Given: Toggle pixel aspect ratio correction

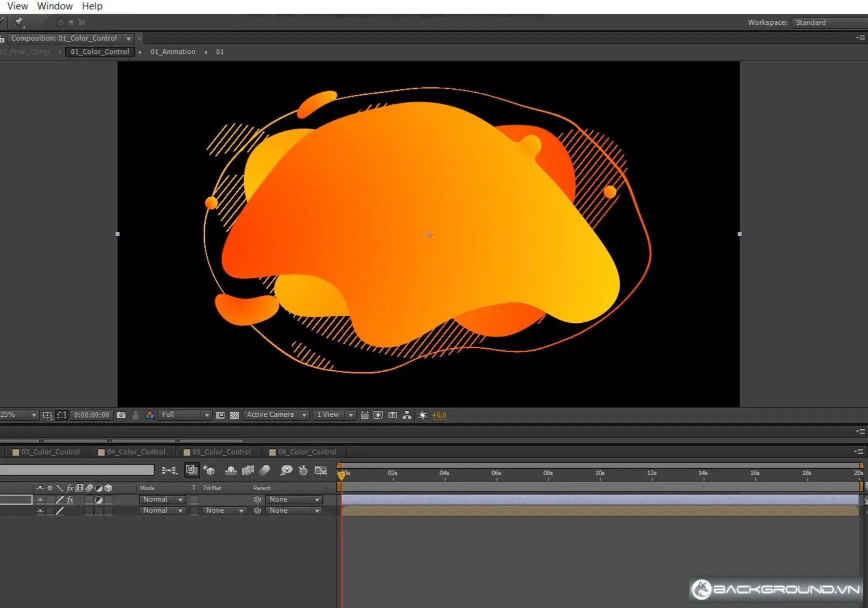Looking at the screenshot, I should [364, 415].
